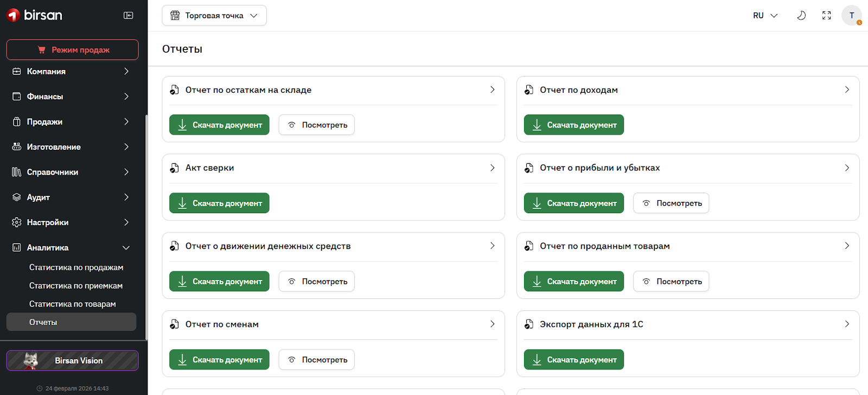Click the Finances wallet icon in sidebar
868x395 pixels.
17,97
